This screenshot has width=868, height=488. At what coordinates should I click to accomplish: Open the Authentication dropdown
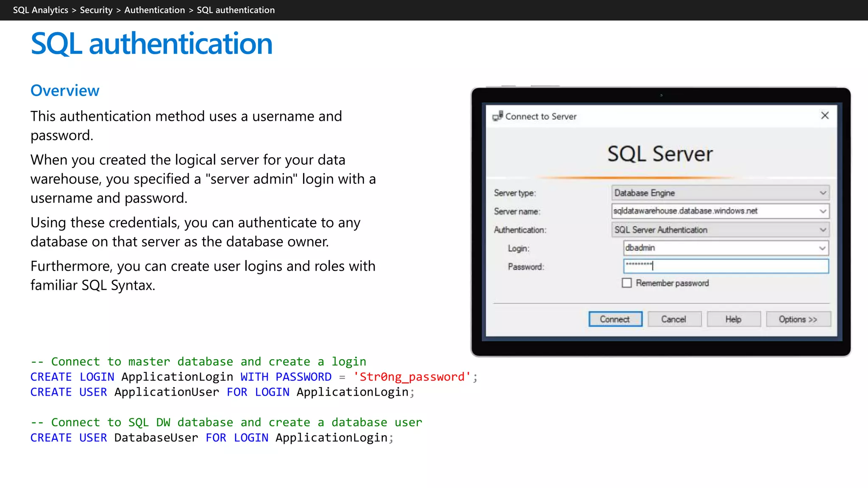coord(720,230)
